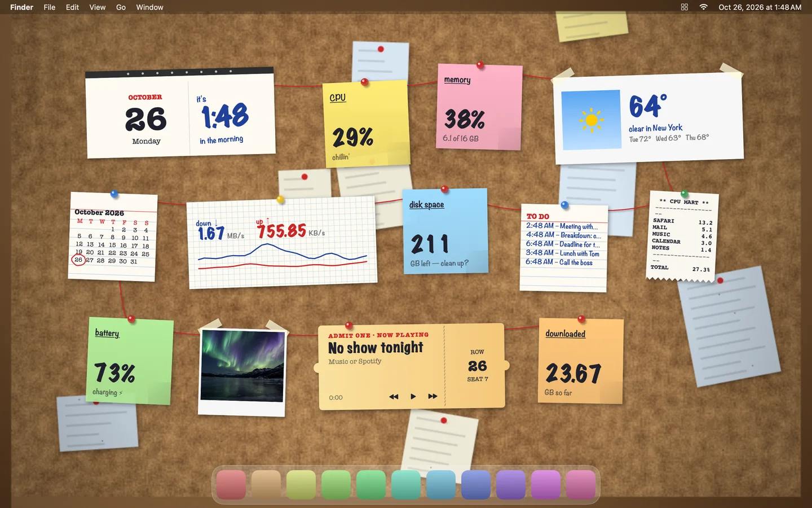Select day 31 in the October 2026 calendar

pyautogui.click(x=134, y=261)
